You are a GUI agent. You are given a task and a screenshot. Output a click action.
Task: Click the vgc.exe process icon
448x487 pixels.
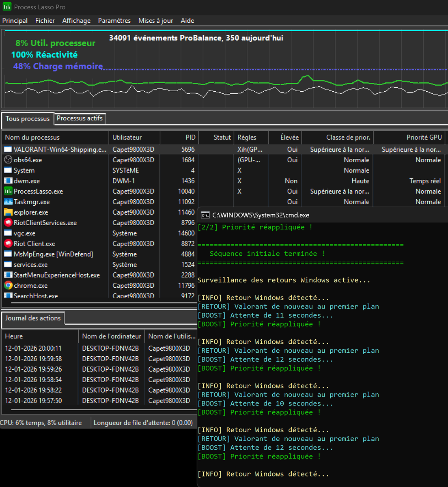8,233
